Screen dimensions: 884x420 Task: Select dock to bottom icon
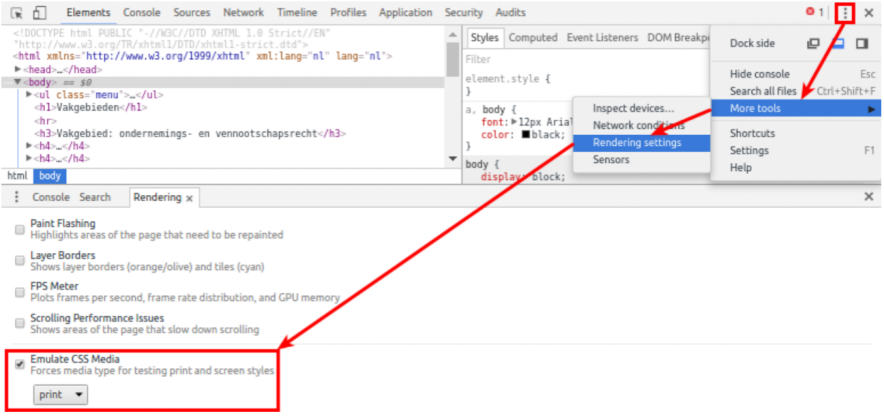click(838, 44)
